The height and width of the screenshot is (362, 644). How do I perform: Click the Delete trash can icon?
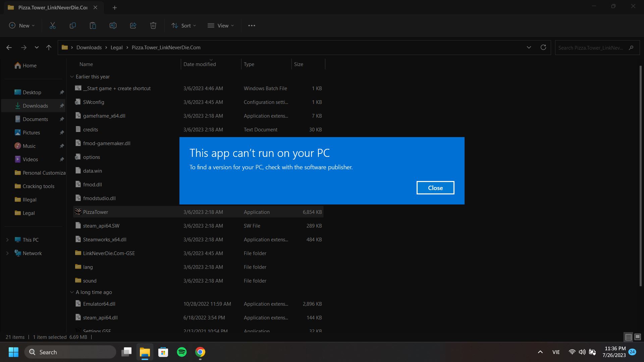point(153,25)
